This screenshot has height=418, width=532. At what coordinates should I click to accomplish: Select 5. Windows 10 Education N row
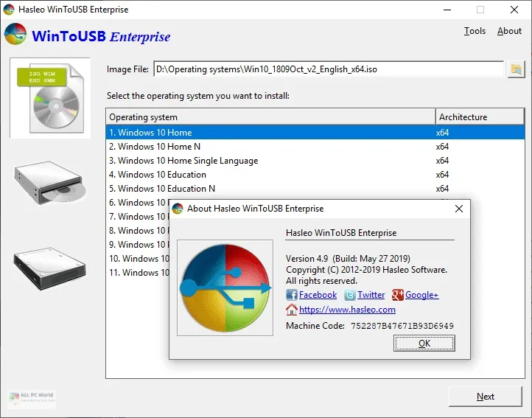[315, 189]
